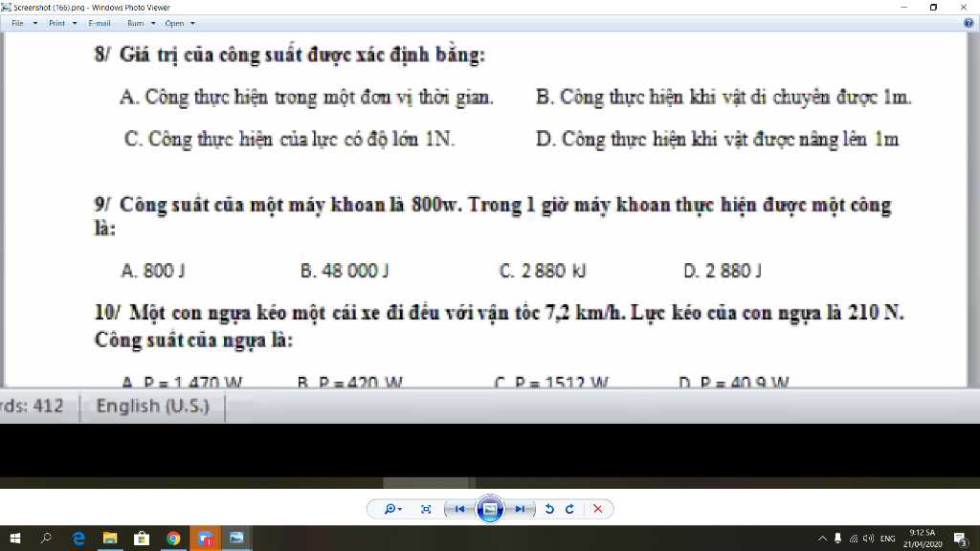
Task: Rotate the image counterclockwise
Action: pos(549,509)
